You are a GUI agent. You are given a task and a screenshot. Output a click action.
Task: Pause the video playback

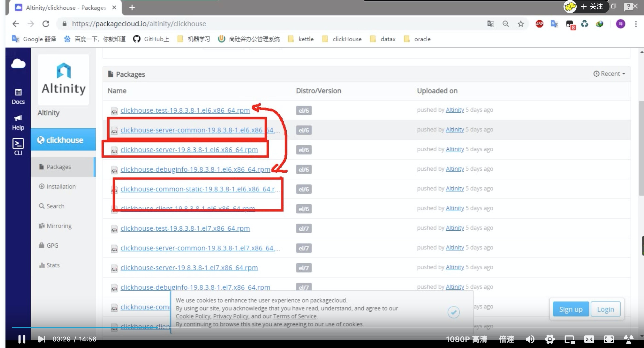pos(22,339)
